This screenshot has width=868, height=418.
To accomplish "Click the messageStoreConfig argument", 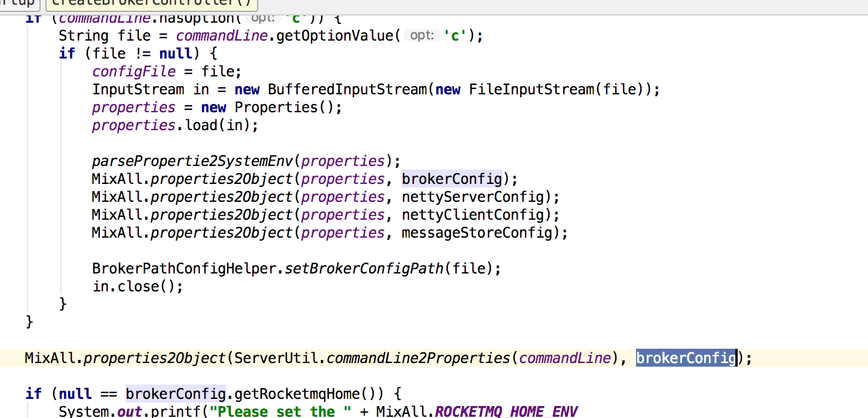I will 476,233.
